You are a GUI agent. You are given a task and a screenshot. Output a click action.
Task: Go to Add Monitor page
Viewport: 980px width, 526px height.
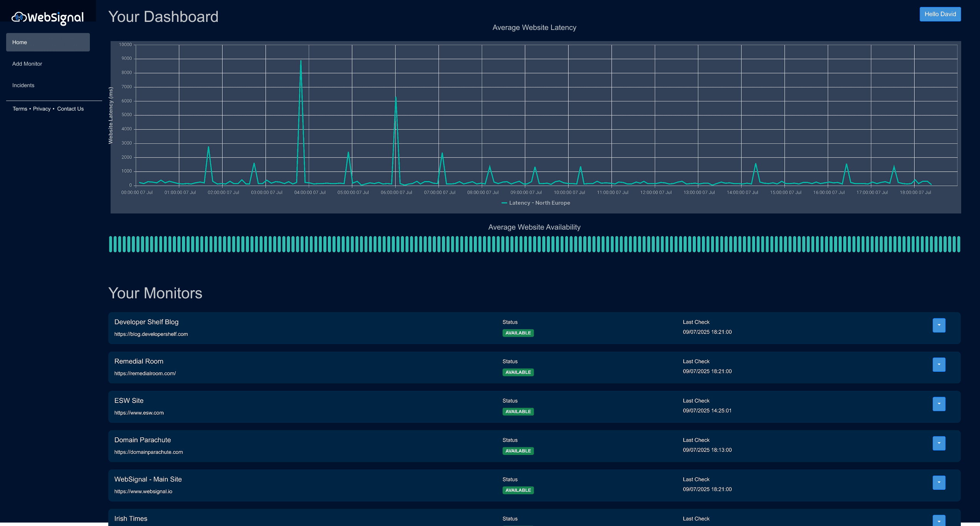click(x=27, y=64)
